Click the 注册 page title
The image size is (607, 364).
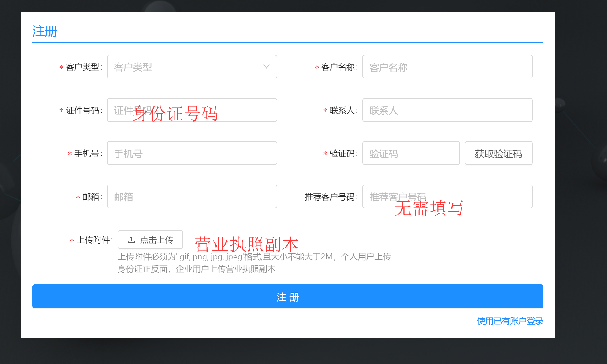click(45, 31)
